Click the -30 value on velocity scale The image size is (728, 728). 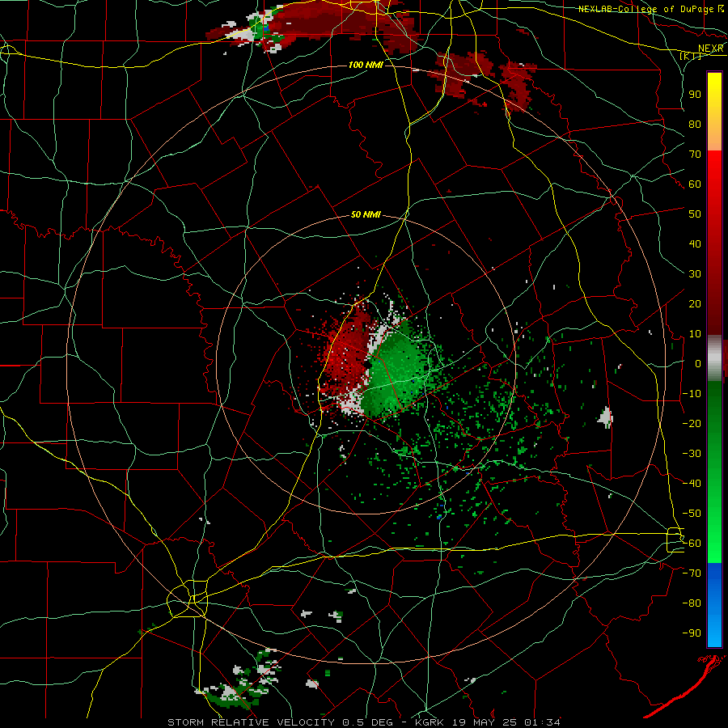click(x=692, y=454)
